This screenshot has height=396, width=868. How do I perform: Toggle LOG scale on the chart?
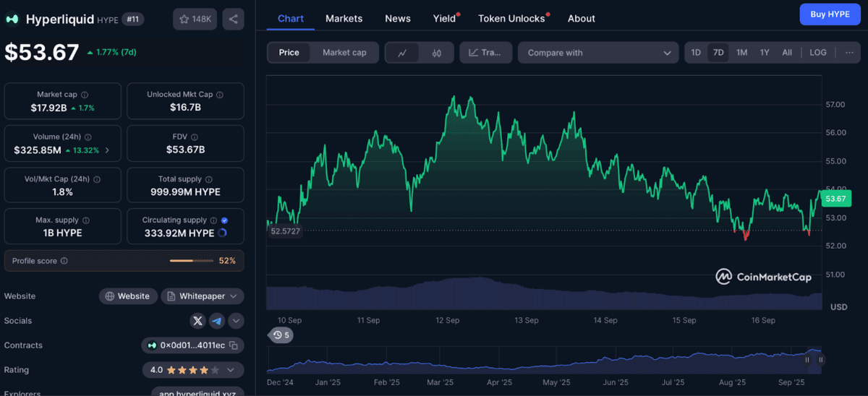pos(818,53)
